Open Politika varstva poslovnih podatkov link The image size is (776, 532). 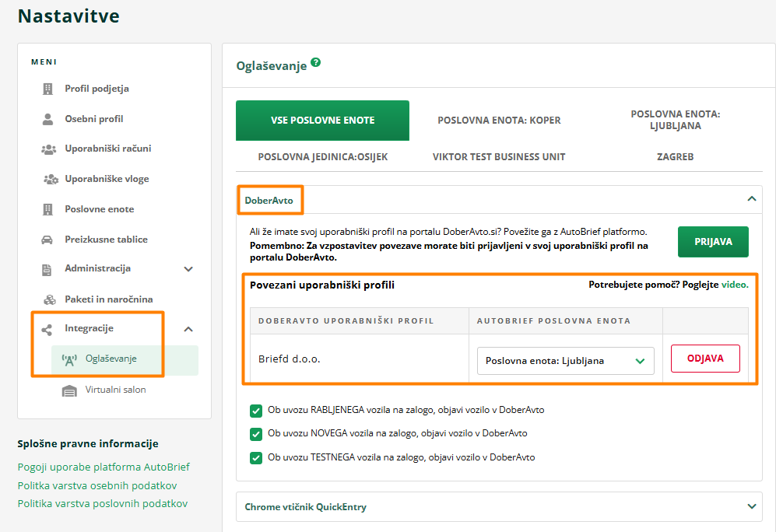coord(103,503)
